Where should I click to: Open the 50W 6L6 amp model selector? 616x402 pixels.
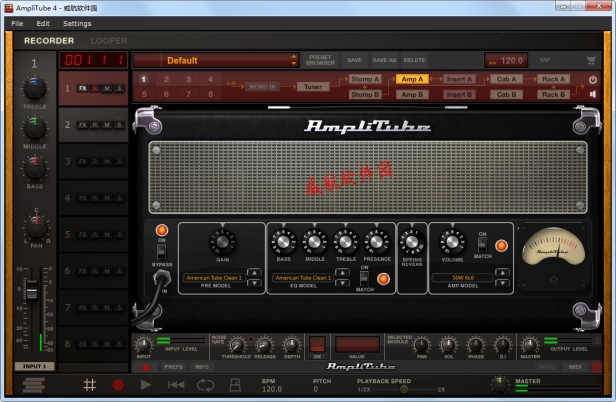click(462, 278)
